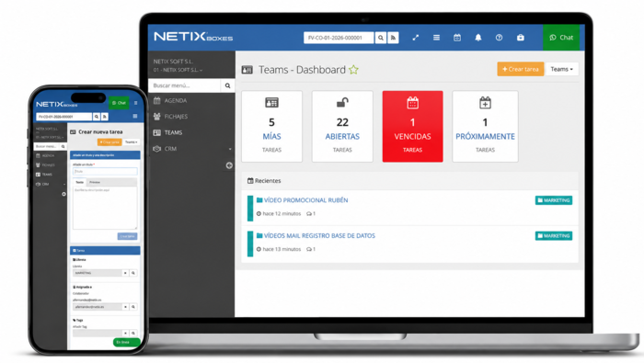Open the hamburger list icon in laptop header

coord(436,38)
